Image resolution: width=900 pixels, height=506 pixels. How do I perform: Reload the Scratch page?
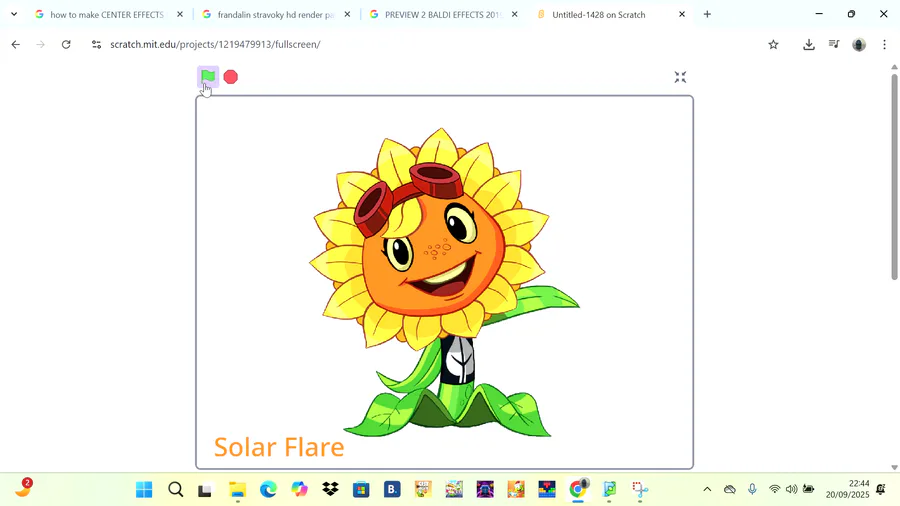pos(66,44)
